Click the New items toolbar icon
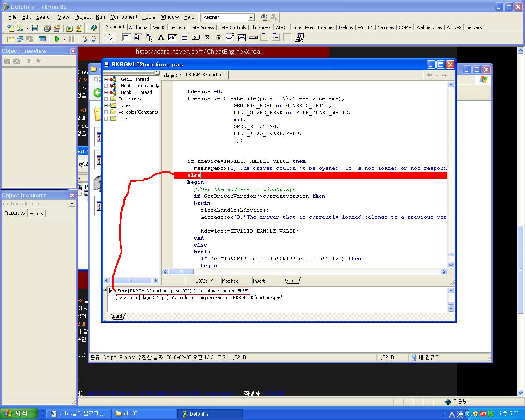This screenshot has width=525, height=420. tap(10, 28)
